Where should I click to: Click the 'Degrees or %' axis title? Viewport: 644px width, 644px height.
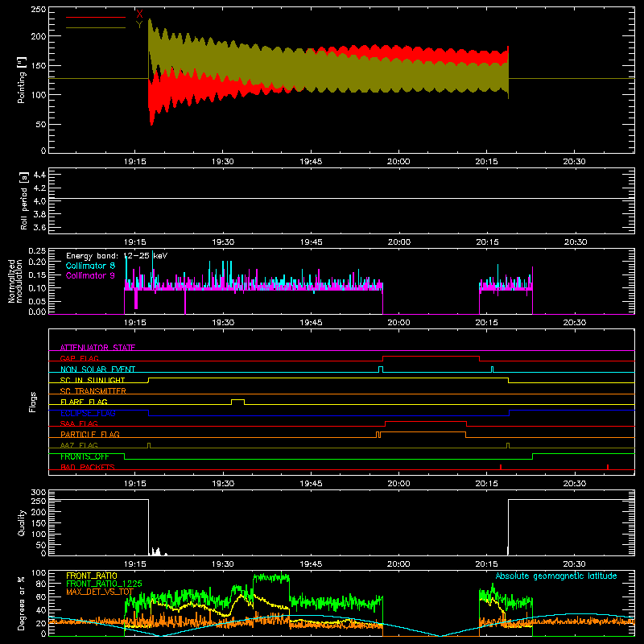coord(22,603)
